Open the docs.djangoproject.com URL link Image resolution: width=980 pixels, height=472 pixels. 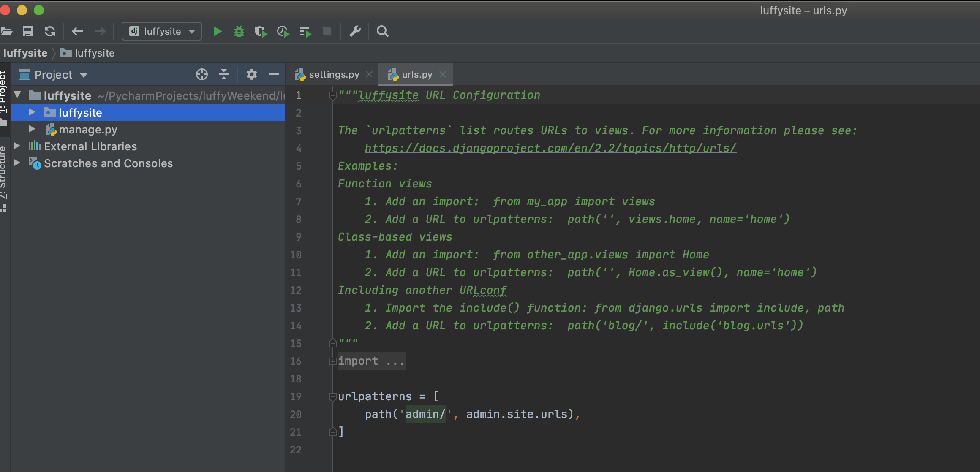pyautogui.click(x=550, y=148)
